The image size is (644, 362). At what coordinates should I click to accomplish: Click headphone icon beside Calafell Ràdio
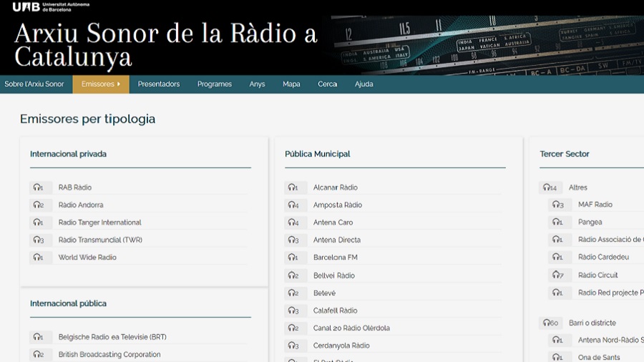coord(296,310)
